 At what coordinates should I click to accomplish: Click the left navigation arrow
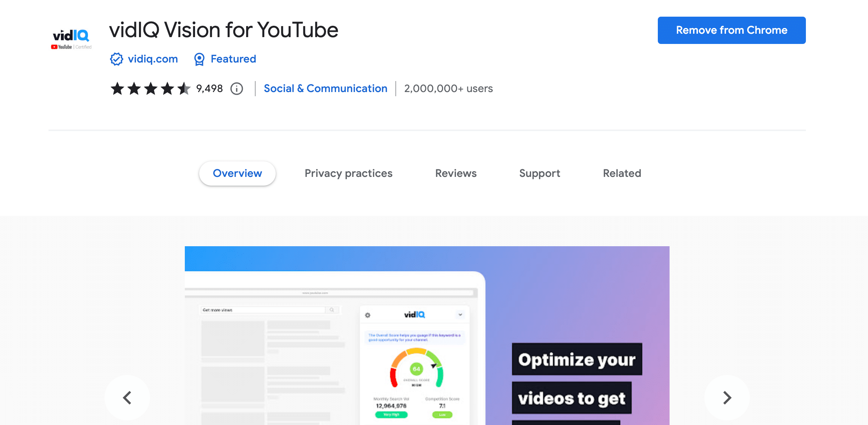point(128,397)
